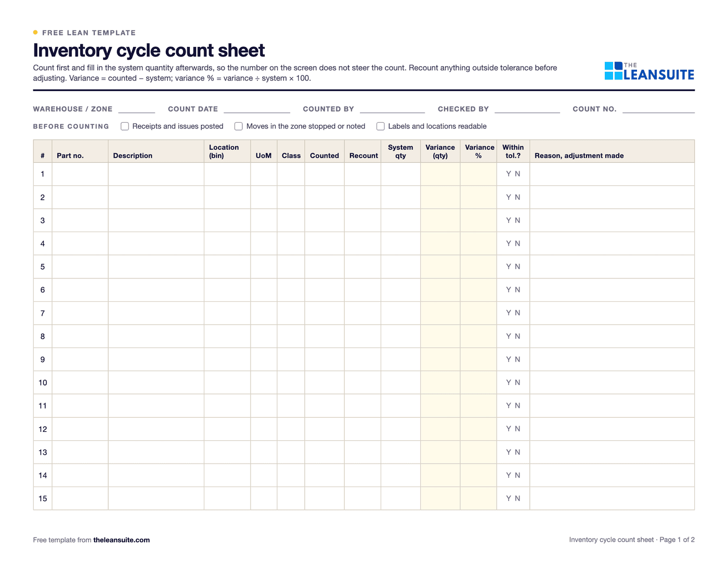Click the FREE LEAN TEMPLATE label

tap(89, 33)
